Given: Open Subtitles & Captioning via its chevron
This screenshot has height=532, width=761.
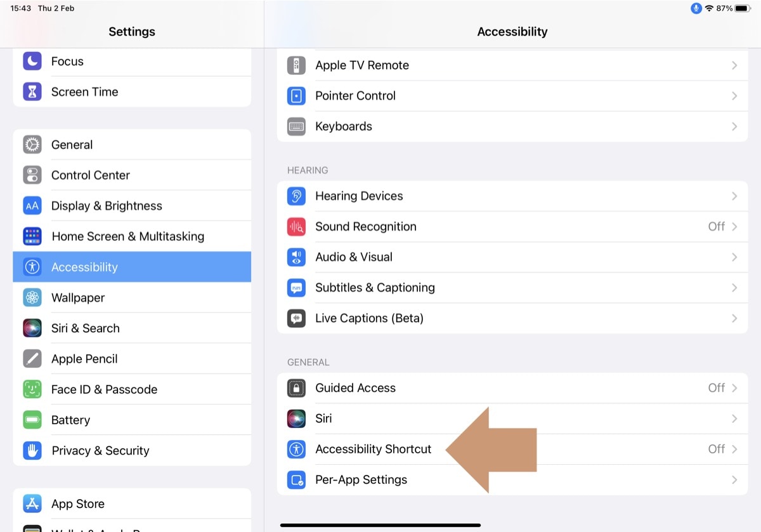Looking at the screenshot, I should tap(734, 287).
